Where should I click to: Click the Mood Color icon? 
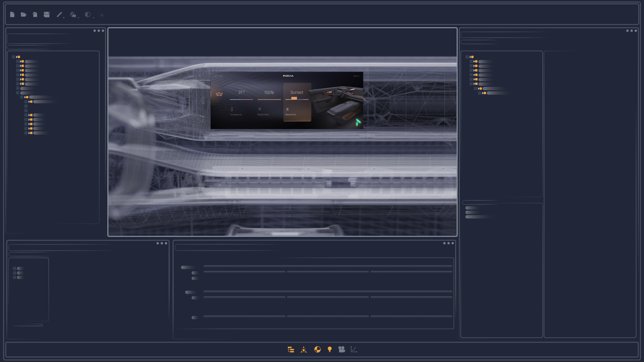coord(287,109)
